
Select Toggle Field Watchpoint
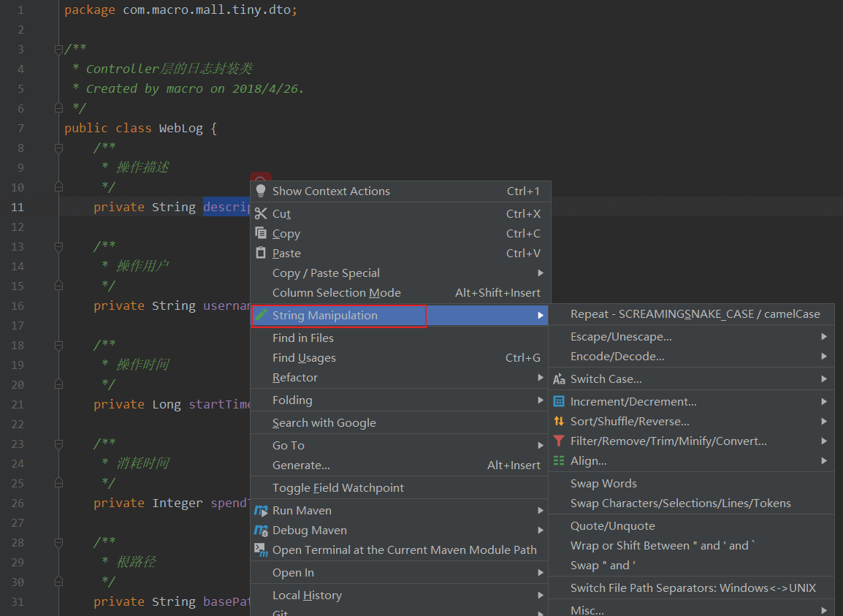coord(400,488)
